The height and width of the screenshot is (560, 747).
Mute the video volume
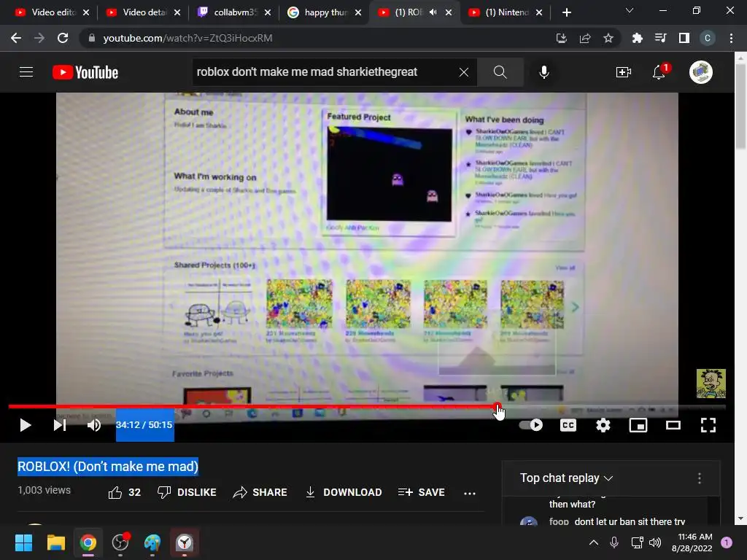(94, 425)
